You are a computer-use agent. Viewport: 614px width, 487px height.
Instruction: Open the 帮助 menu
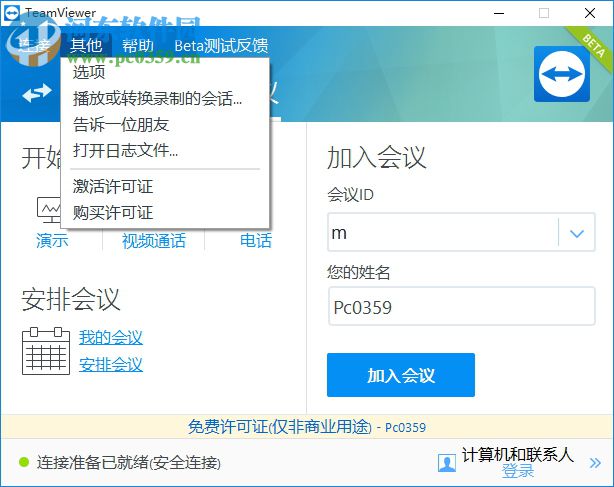138,46
